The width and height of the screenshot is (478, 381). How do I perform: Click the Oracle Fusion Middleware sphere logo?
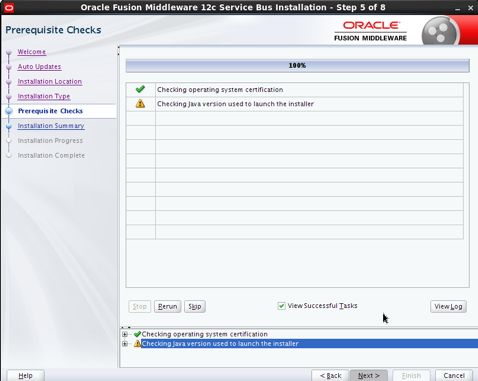(x=440, y=32)
